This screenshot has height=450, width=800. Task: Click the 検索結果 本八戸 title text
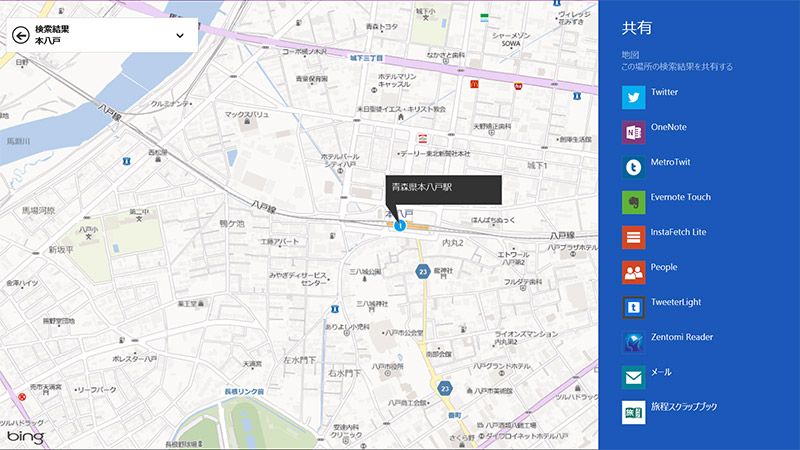tap(53, 35)
